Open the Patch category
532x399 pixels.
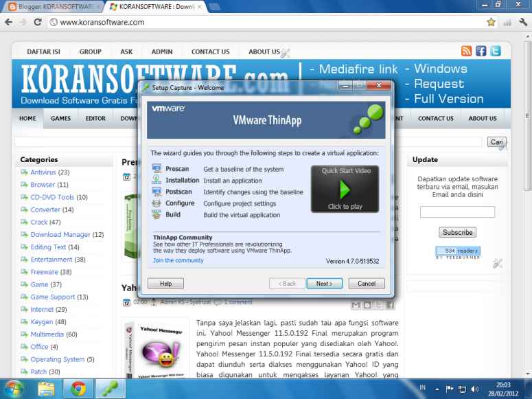38,372
